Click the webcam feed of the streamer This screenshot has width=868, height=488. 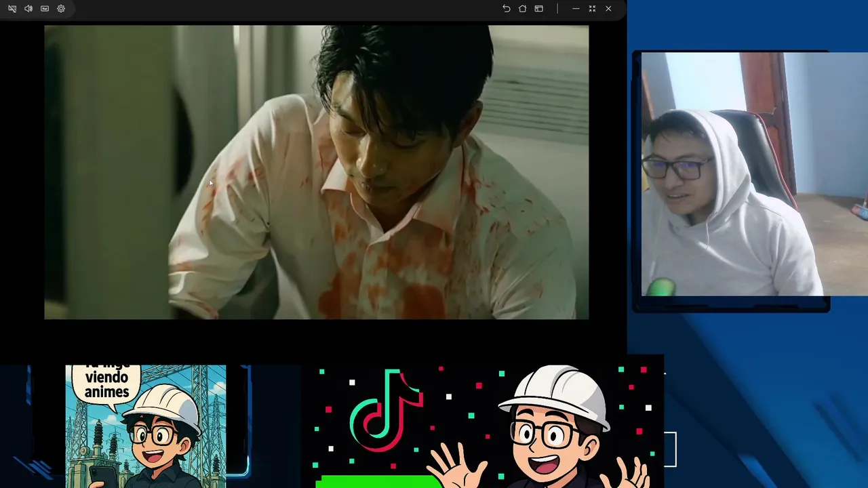(x=754, y=174)
